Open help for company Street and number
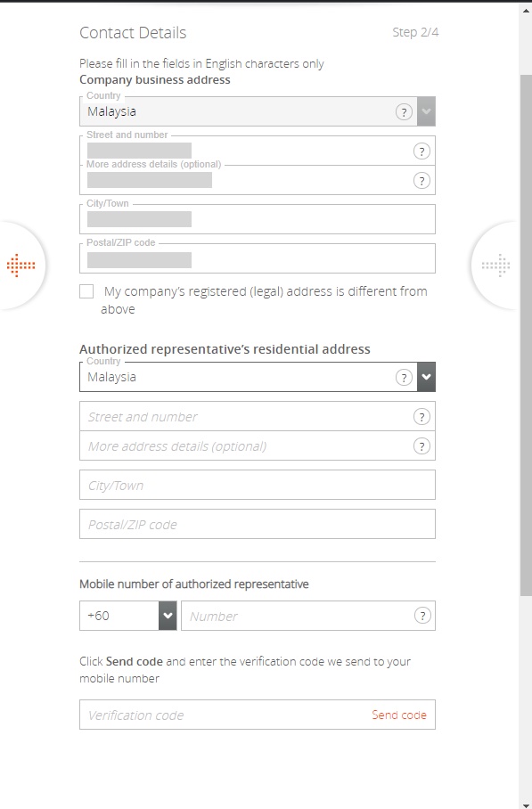This screenshot has width=532, height=809. 422,151
